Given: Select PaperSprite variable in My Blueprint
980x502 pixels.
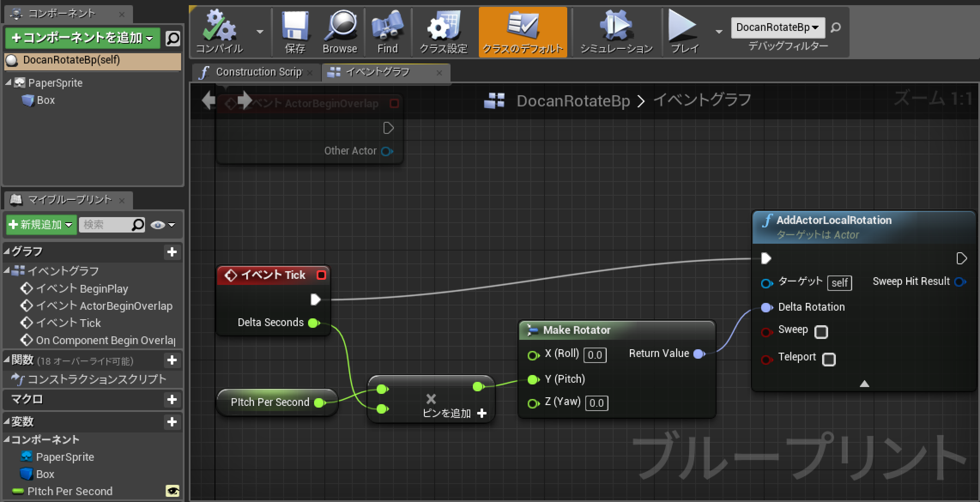Looking at the screenshot, I should (x=57, y=457).
